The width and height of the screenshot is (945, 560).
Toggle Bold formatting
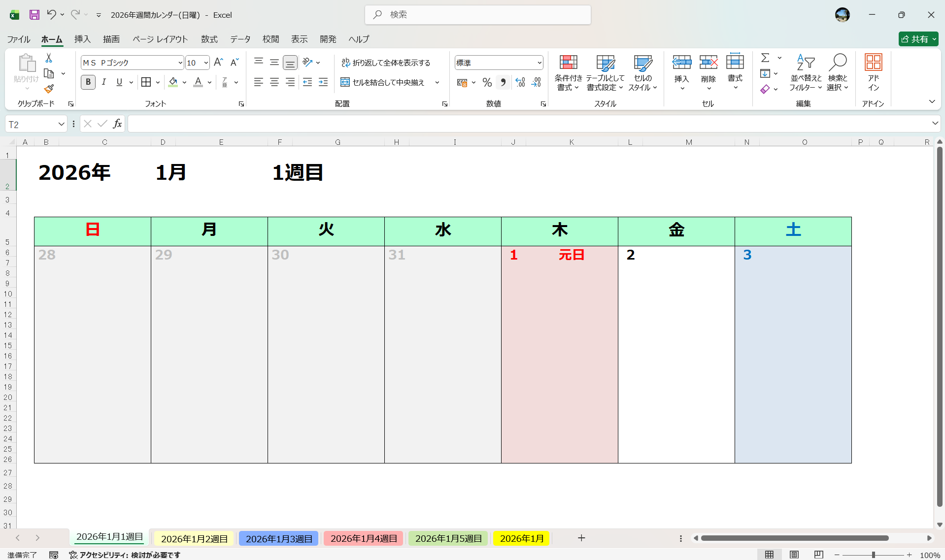(x=88, y=82)
